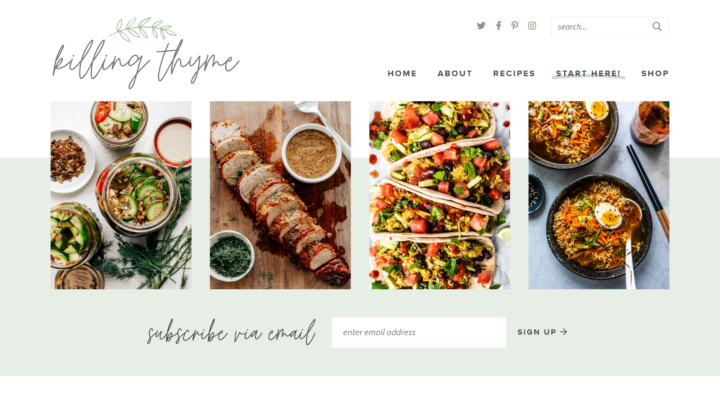Screen dimensions: 720x401
Task: Open the Instagram icon link
Action: tap(532, 26)
